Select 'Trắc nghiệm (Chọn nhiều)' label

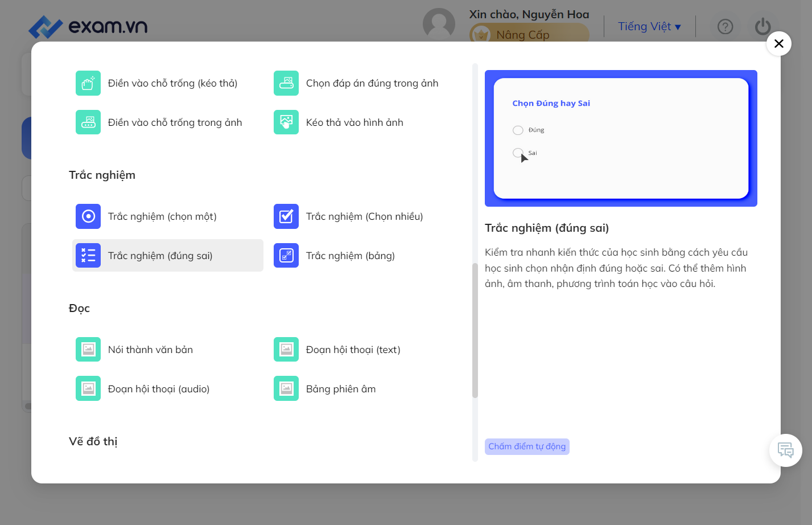[365, 216]
